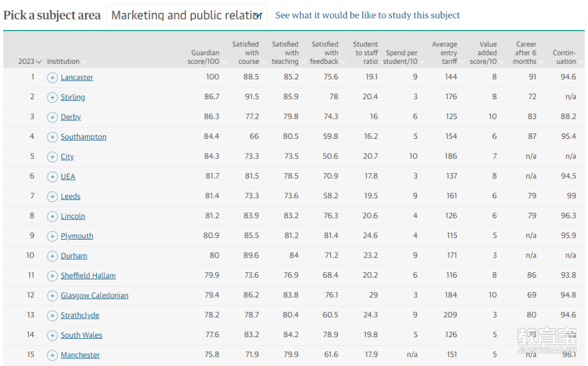
Task: Sort by Student to staff ratio header
Action: pos(366,53)
